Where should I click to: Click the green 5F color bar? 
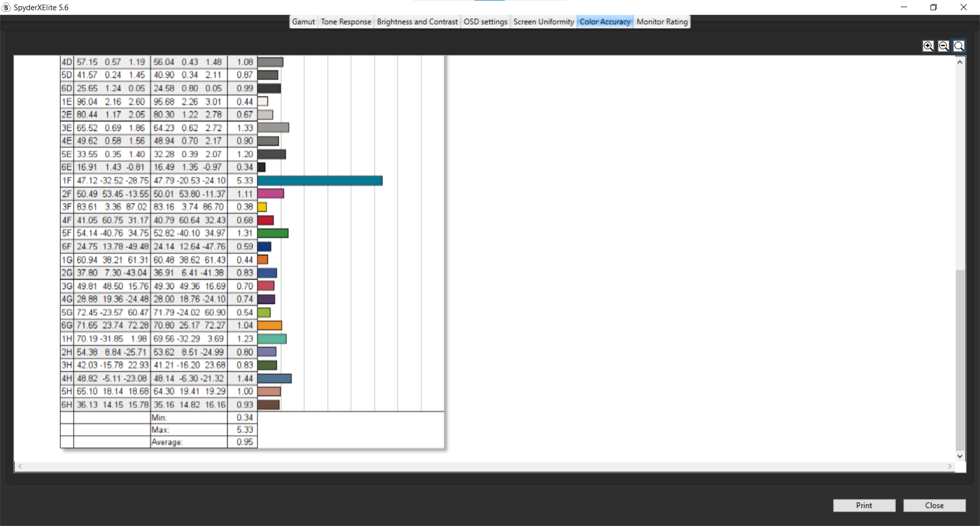pyautogui.click(x=273, y=233)
